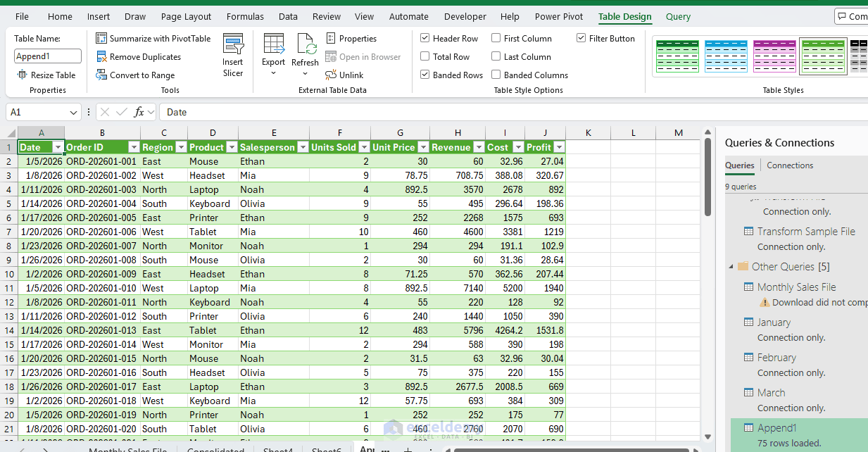
Task: Click the Resize Table icon
Action: click(x=23, y=75)
